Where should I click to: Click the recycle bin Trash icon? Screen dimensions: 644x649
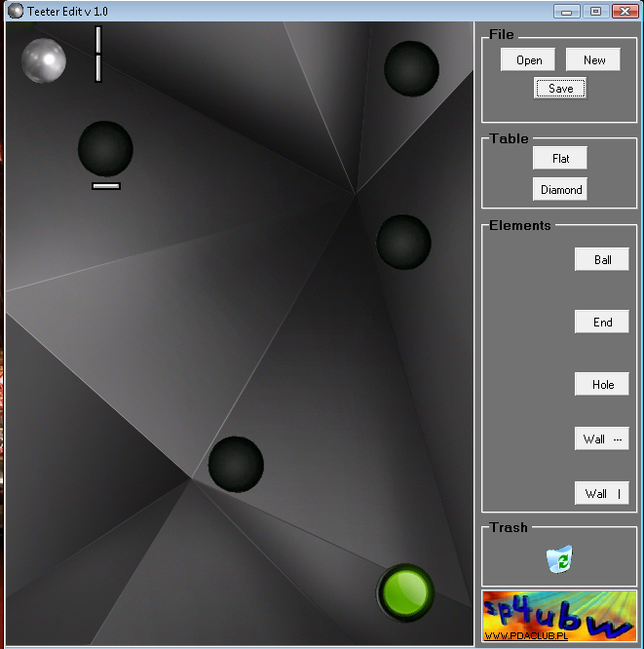click(559, 559)
